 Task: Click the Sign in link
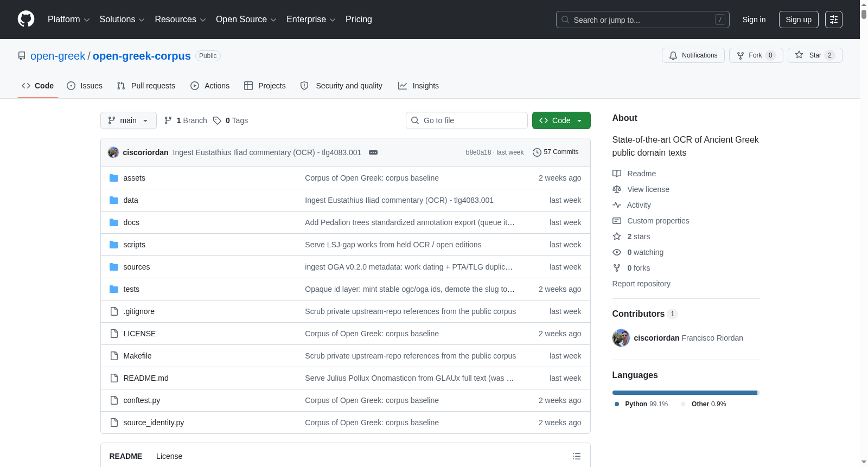point(754,20)
